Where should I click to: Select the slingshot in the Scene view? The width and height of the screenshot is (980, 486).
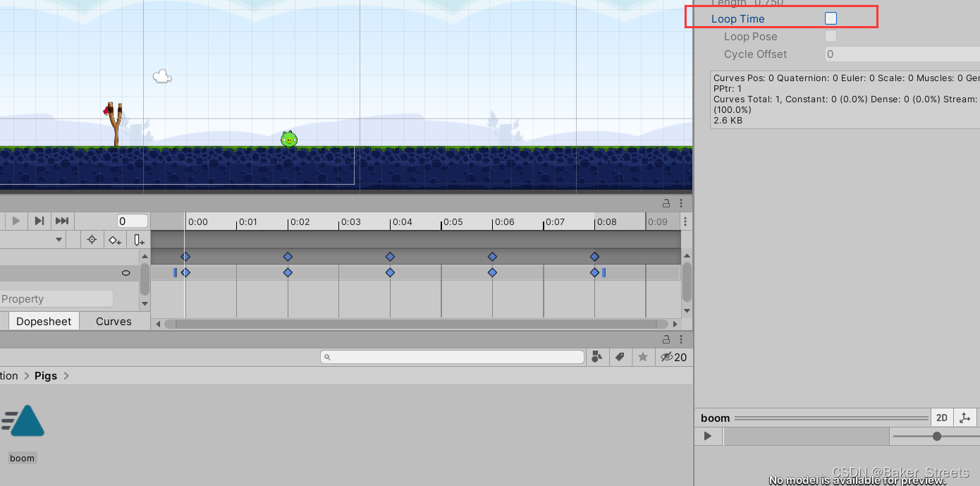(115, 124)
